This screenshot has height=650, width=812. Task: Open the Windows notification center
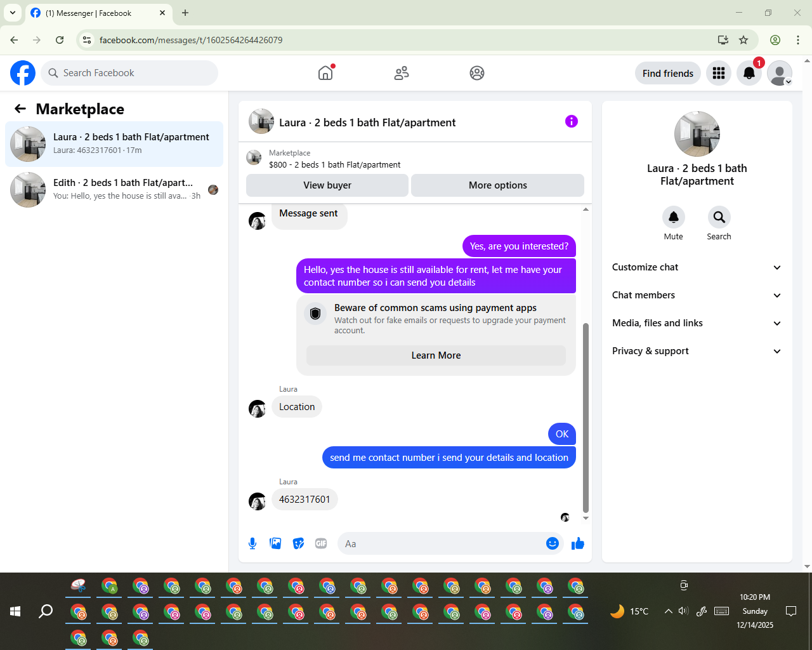pyautogui.click(x=791, y=611)
